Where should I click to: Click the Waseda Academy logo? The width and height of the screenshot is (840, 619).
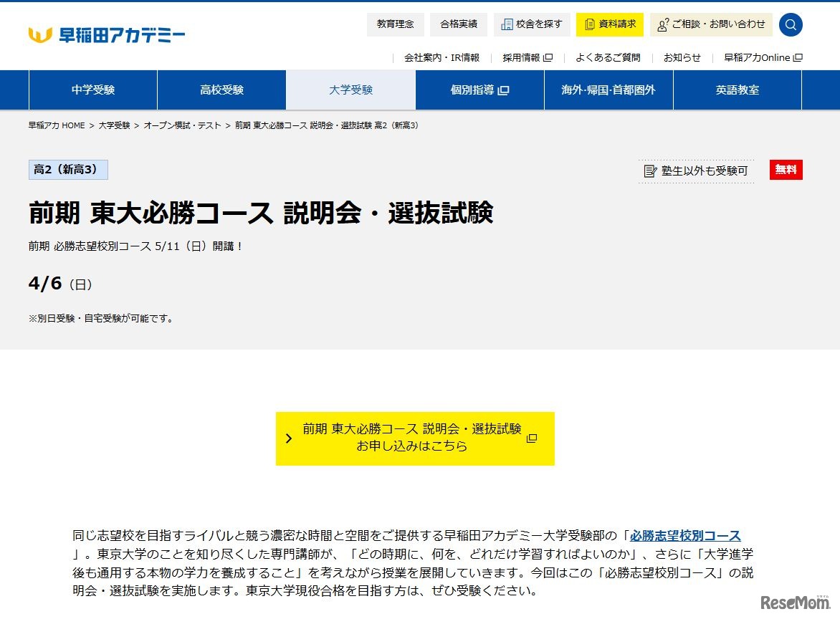coord(105,32)
